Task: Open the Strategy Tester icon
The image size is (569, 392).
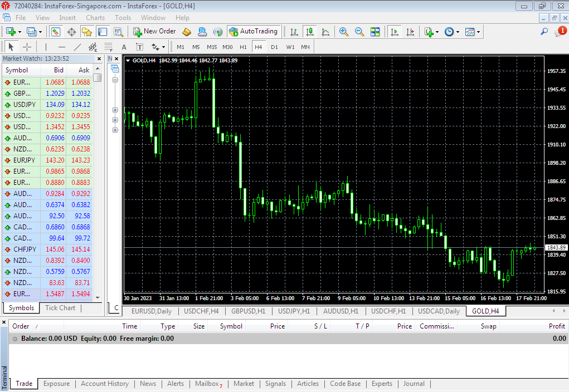Action: (118, 32)
